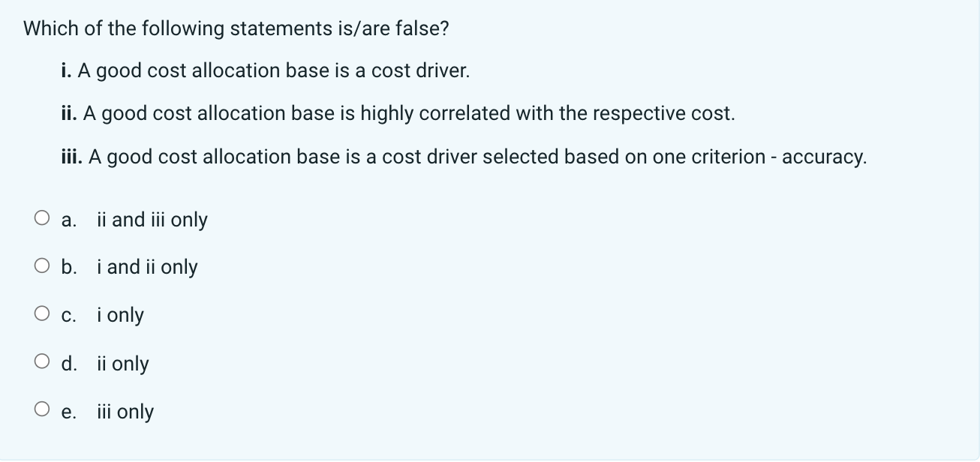This screenshot has width=980, height=462.
Task: Click the letter 'e.' beside last option
Action: click(x=70, y=412)
